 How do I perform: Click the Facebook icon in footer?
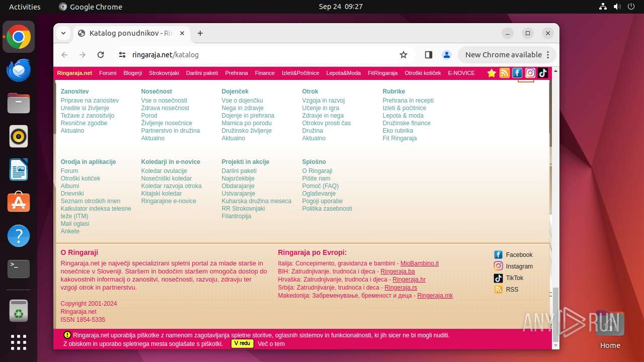tap(498, 255)
